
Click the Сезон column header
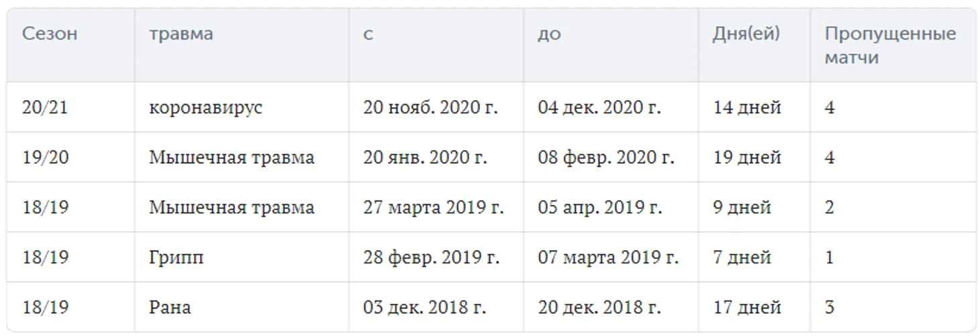pos(50,34)
